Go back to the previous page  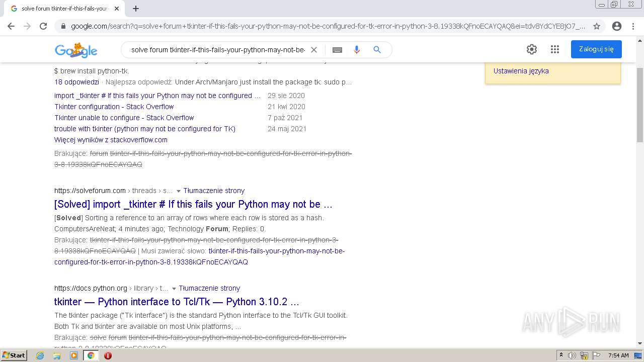(x=11, y=26)
